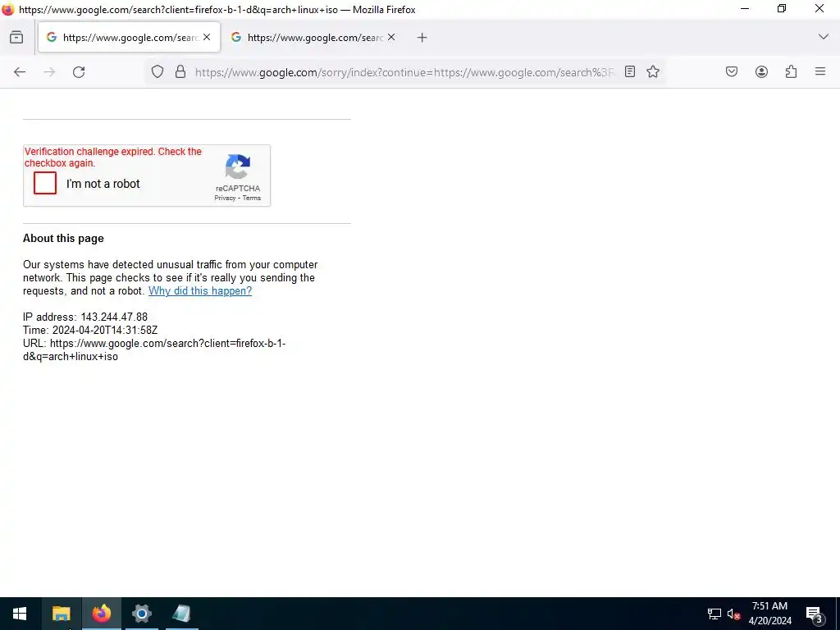The image size is (840, 630).
Task: Open the notepad-like taskbar app
Action: coord(181,614)
